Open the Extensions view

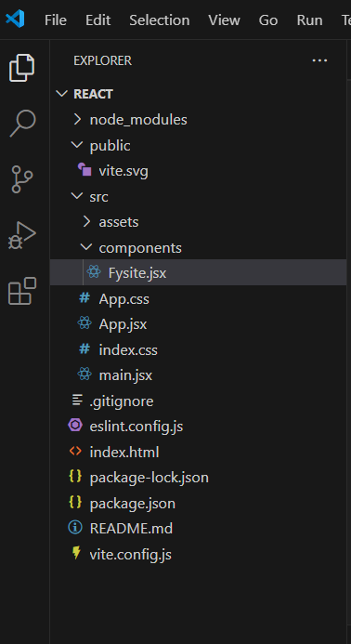22,291
